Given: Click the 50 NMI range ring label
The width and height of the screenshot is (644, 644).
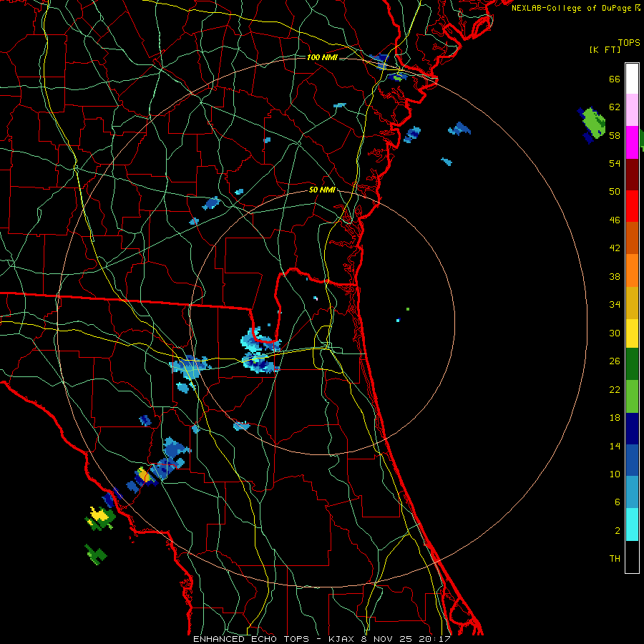Looking at the screenshot, I should pyautogui.click(x=322, y=190).
